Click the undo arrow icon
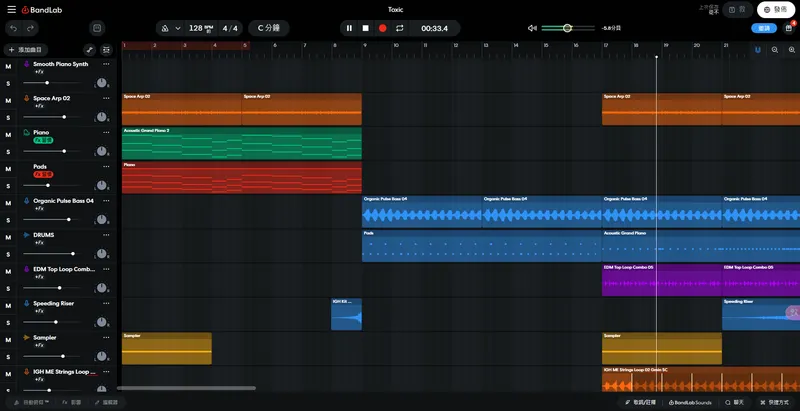 click(x=13, y=28)
